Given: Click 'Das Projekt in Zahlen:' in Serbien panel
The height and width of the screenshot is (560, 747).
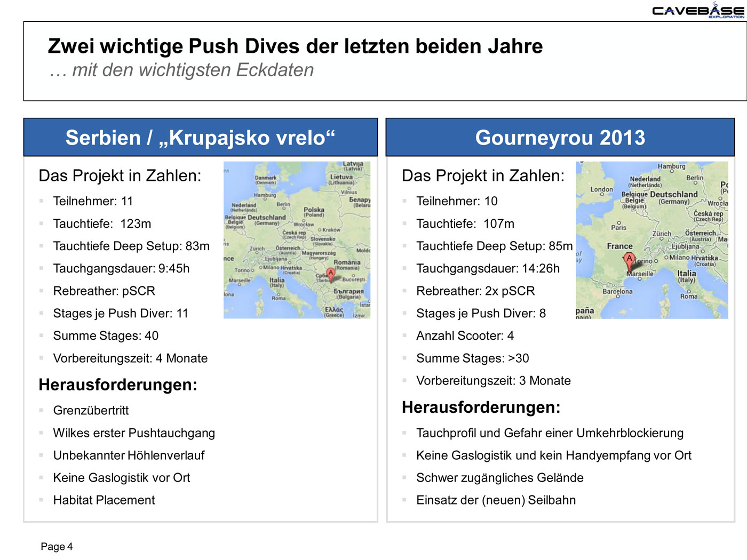Looking at the screenshot, I should pos(120,175).
